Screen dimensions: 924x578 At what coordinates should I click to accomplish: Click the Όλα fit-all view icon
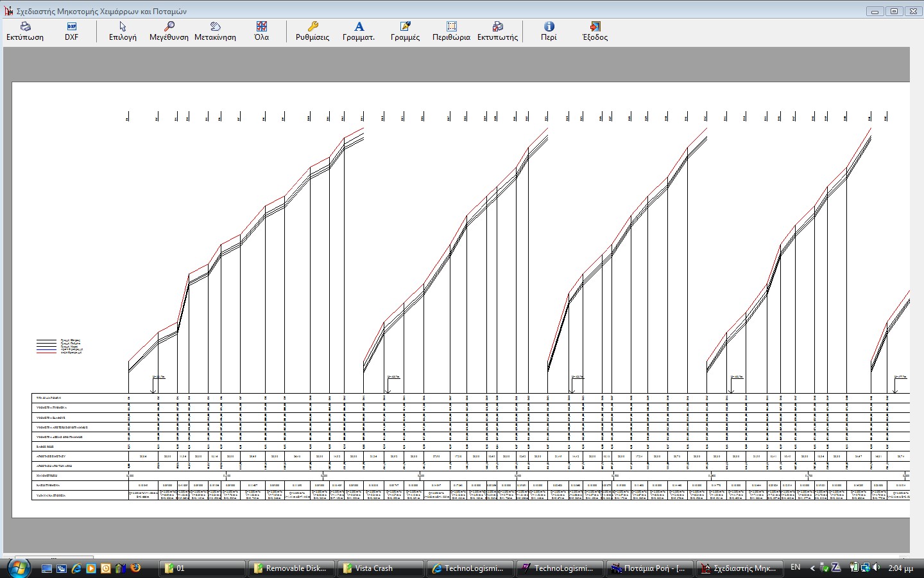click(x=261, y=31)
